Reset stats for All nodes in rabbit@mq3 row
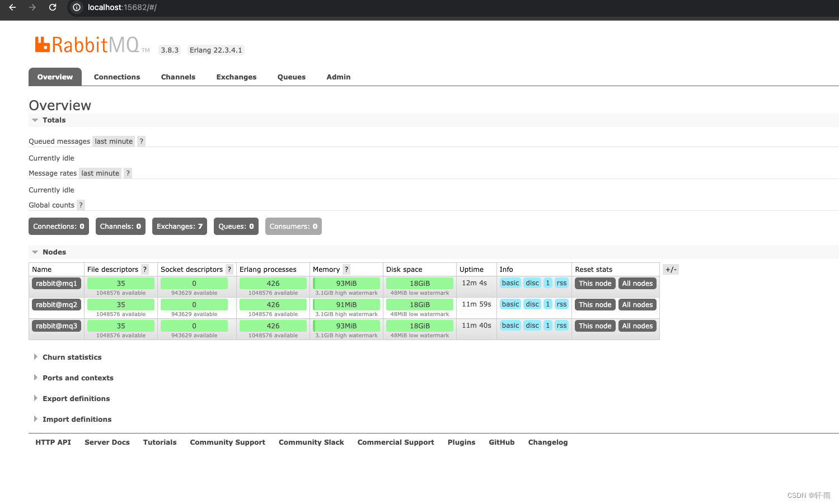This screenshot has width=839, height=504. tap(638, 326)
